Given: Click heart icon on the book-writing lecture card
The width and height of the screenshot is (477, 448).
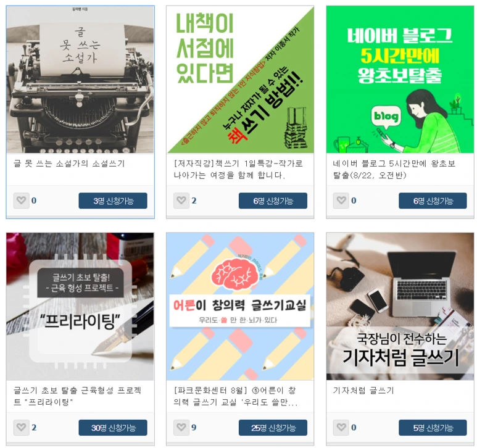Looking at the screenshot, I should [x=181, y=201].
